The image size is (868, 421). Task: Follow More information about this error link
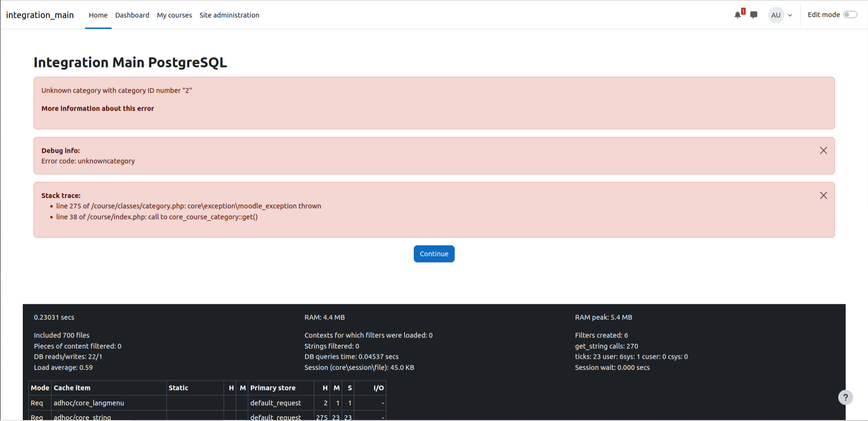pos(98,108)
